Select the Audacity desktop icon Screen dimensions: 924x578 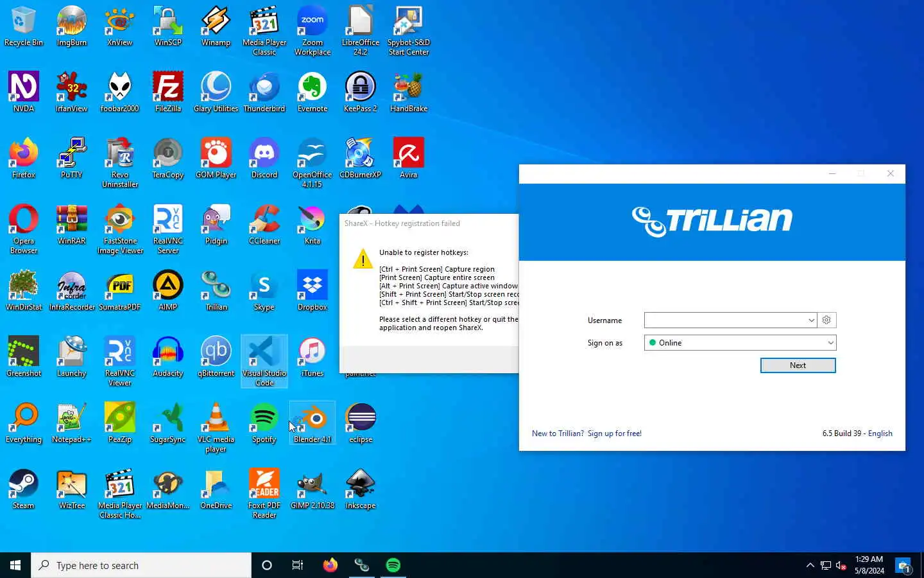pyautogui.click(x=168, y=357)
